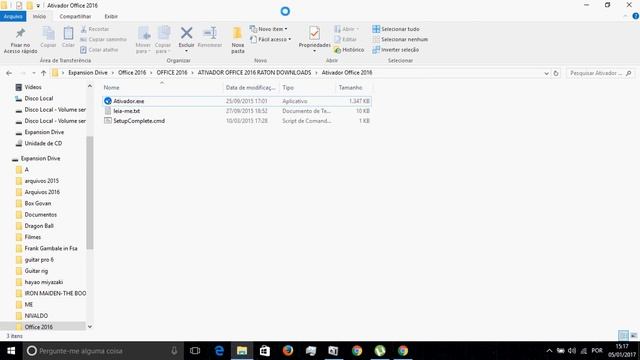Click the Expansion Drive breadcrumb segment
The image size is (640, 360).
[x=88, y=73]
